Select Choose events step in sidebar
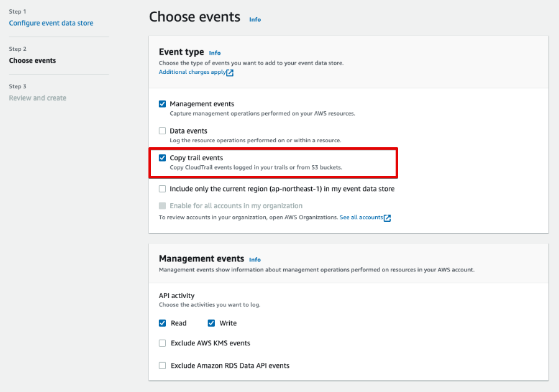This screenshot has height=392, width=559. pos(32,61)
